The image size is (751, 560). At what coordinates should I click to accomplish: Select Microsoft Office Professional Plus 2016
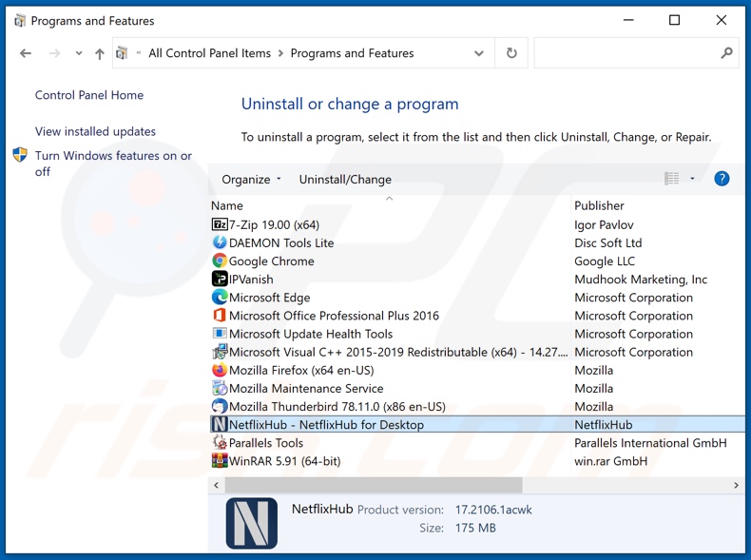[334, 316]
